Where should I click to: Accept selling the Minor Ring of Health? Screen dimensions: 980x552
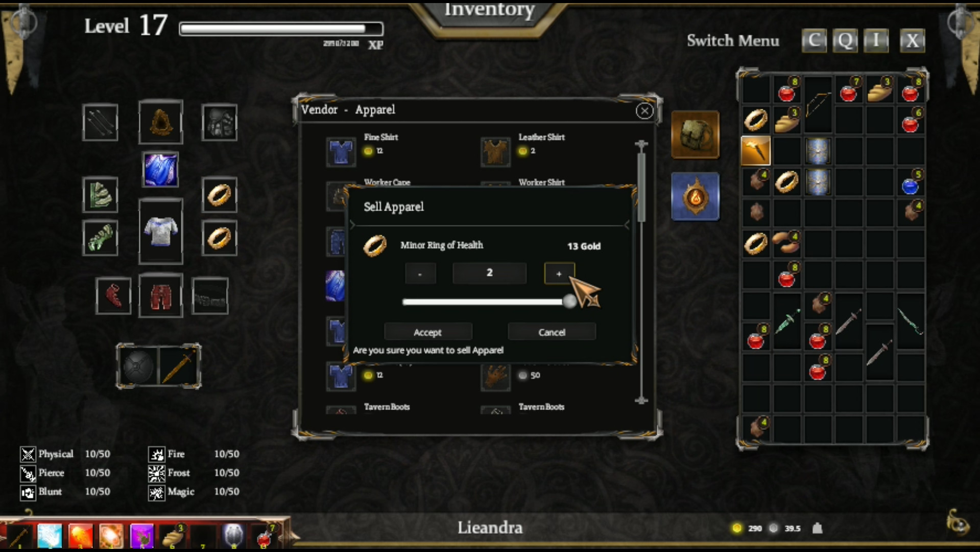pyautogui.click(x=428, y=332)
